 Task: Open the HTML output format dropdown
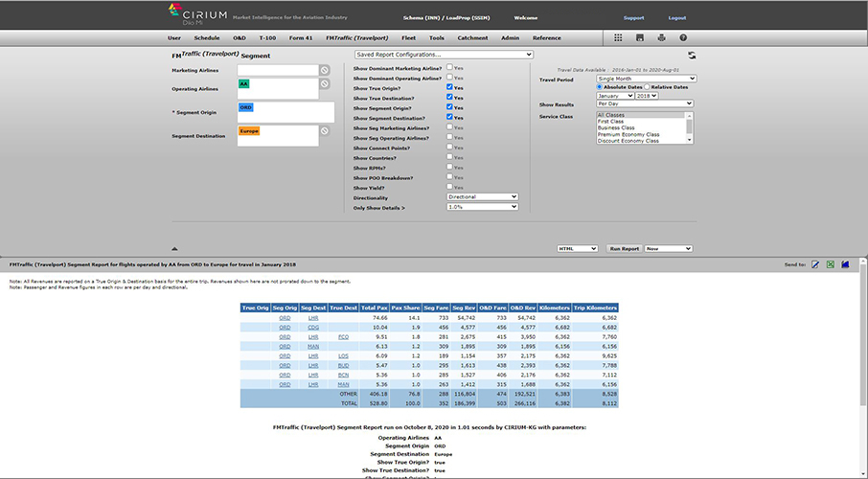click(x=578, y=249)
